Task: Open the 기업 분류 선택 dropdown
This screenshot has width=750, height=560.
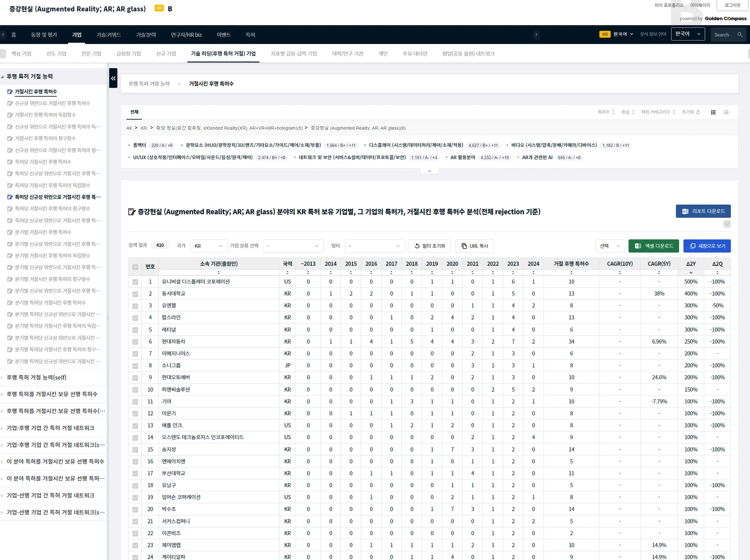Action: [x=293, y=246]
